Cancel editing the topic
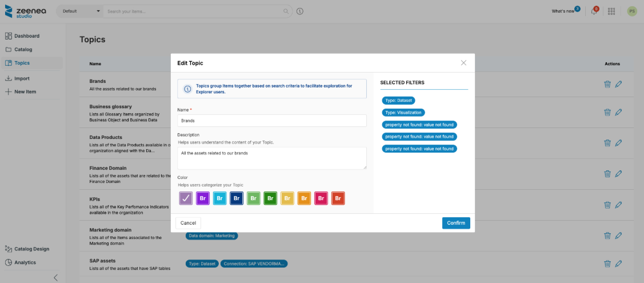This screenshot has width=644, height=283. (x=188, y=223)
